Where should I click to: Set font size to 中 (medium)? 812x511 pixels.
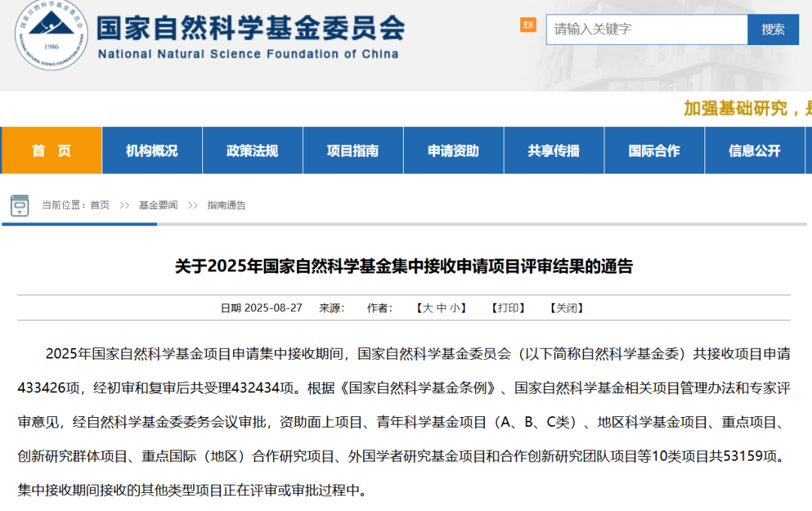point(441,308)
